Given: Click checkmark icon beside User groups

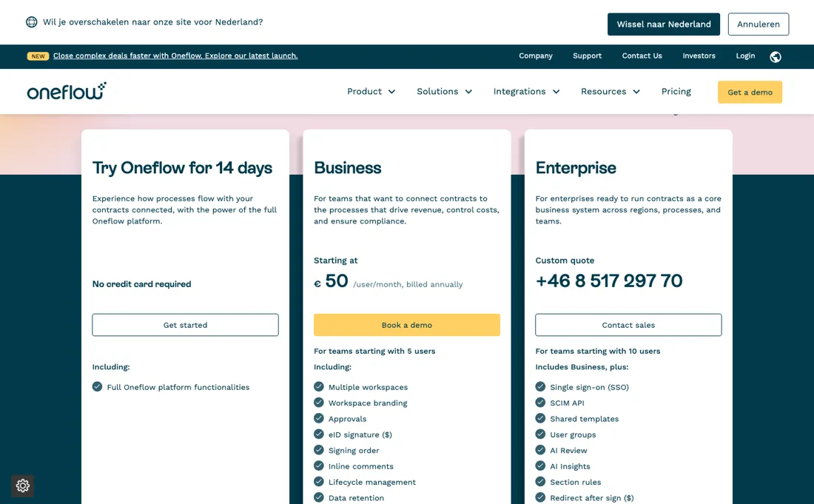Looking at the screenshot, I should [x=540, y=434].
